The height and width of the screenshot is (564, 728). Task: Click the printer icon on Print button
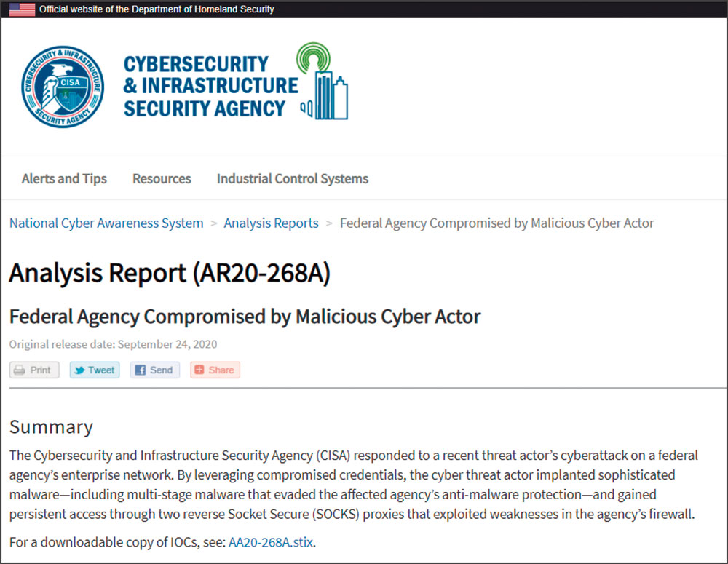(20, 370)
